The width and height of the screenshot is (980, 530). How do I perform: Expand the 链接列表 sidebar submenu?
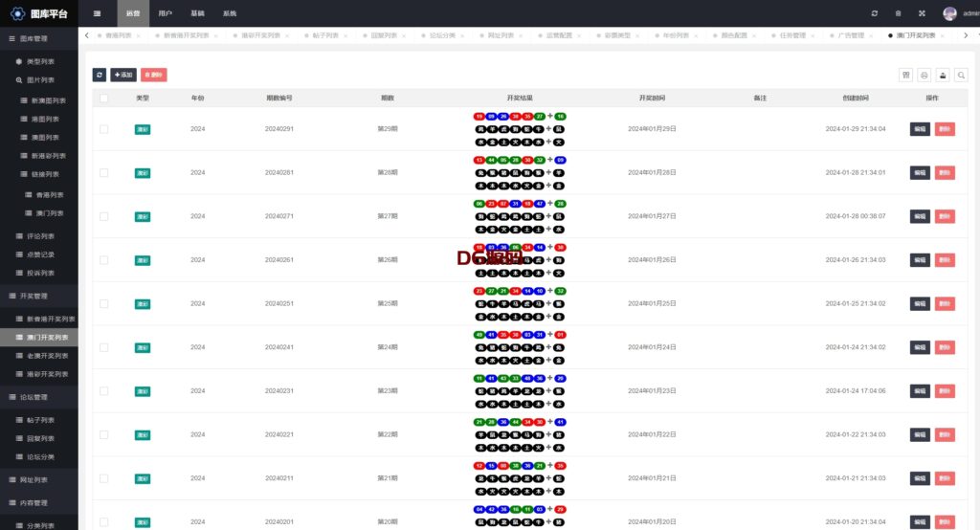click(45, 174)
